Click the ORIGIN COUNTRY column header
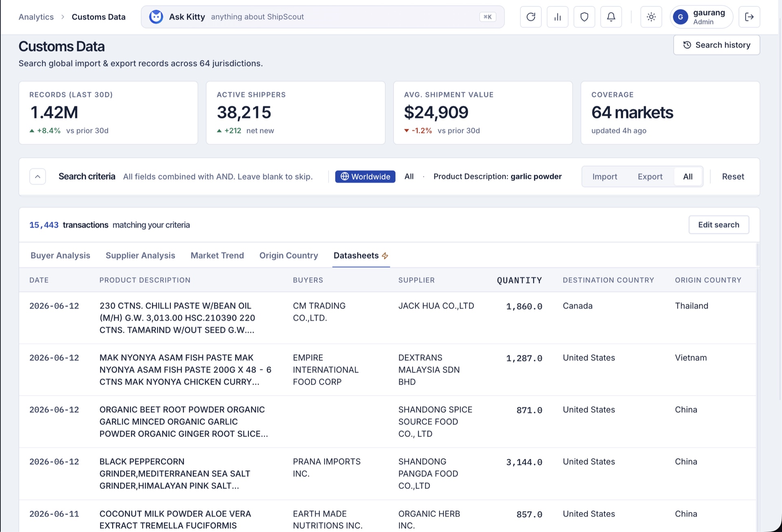The image size is (782, 532). click(708, 280)
